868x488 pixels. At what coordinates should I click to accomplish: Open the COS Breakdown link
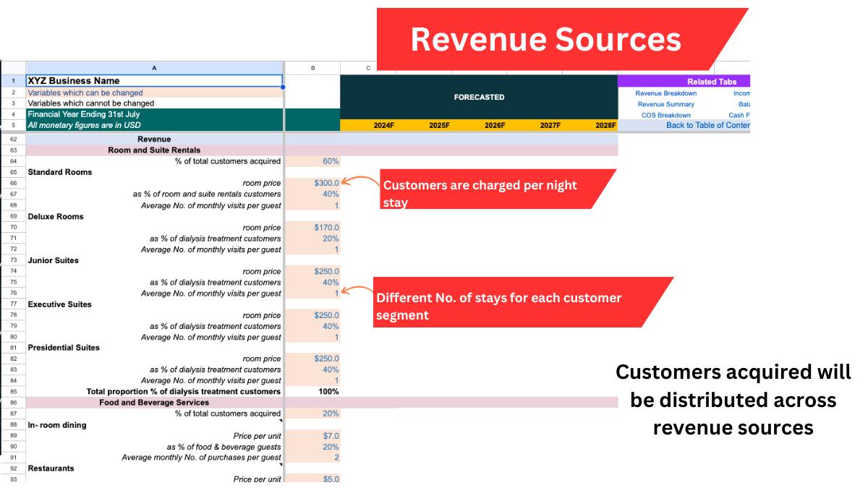[666, 115]
